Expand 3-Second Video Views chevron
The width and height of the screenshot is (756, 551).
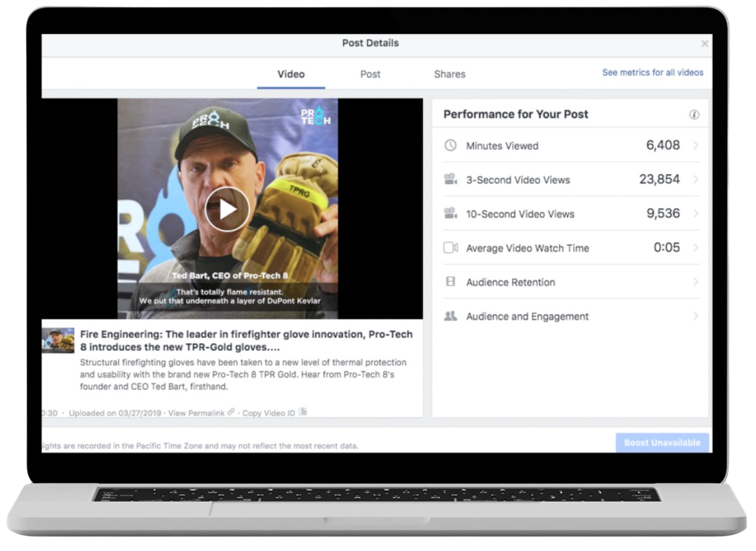695,179
